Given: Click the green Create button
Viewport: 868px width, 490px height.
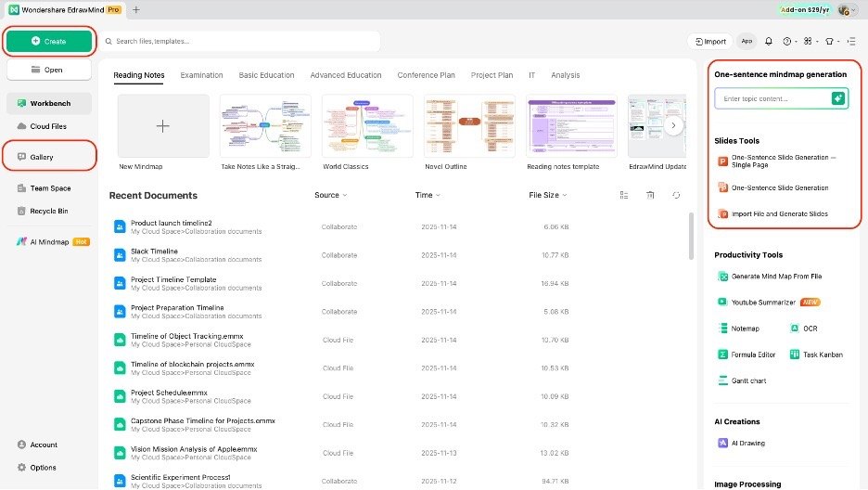Looking at the screenshot, I should (x=49, y=41).
